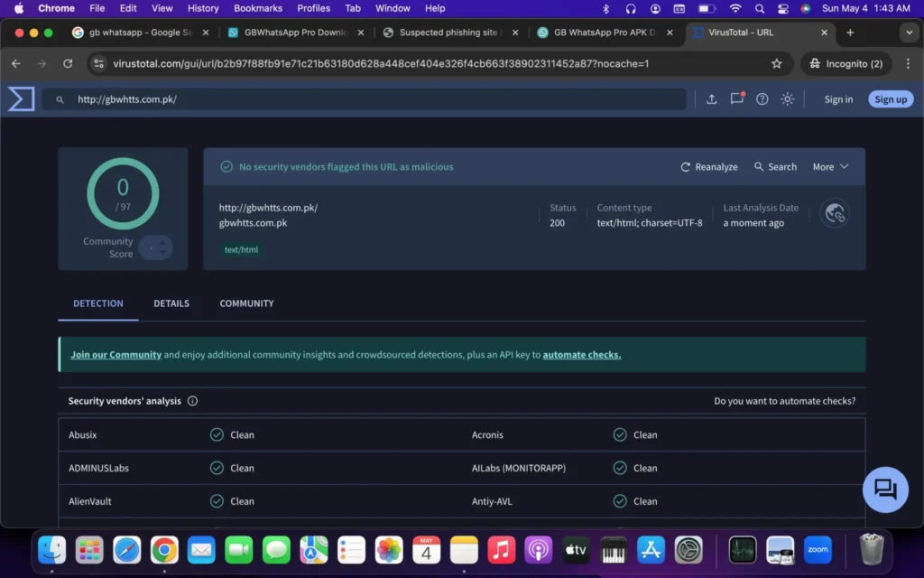Click the globe link icon beside analysis date
The image size is (924, 578).
pyautogui.click(x=835, y=213)
